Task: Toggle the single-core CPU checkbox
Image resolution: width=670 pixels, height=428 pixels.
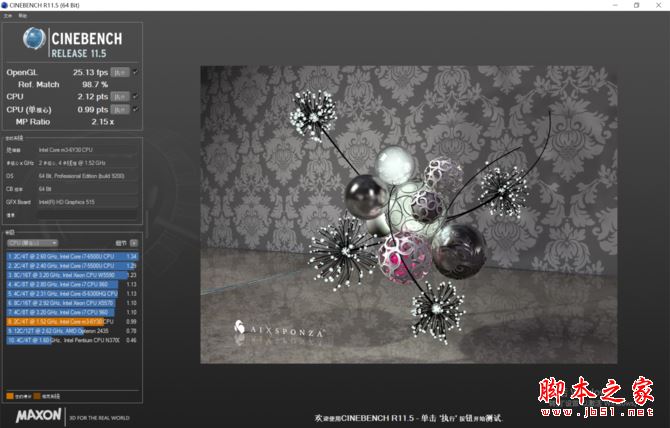Action: tap(135, 109)
